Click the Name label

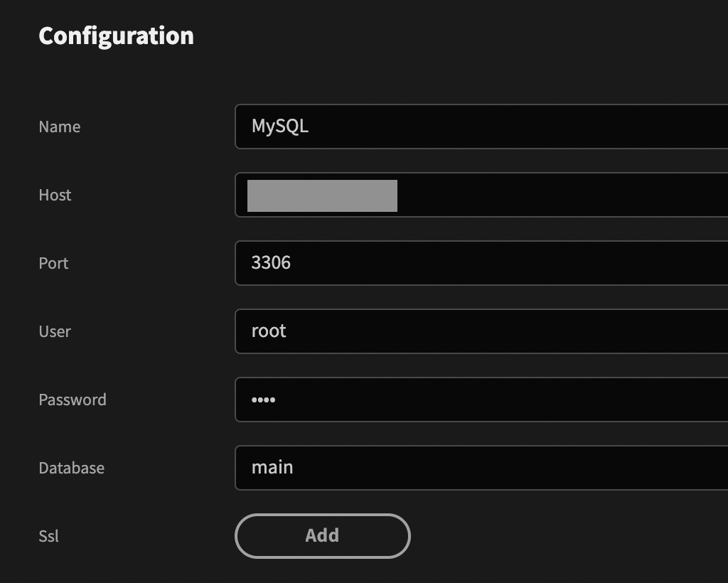pyautogui.click(x=59, y=127)
